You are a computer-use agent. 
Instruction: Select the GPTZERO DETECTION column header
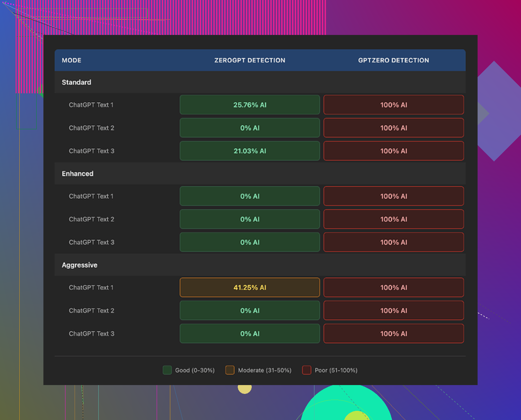(x=393, y=60)
